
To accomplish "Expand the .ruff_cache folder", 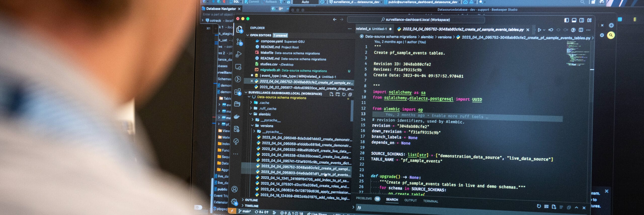I will 251,108.
